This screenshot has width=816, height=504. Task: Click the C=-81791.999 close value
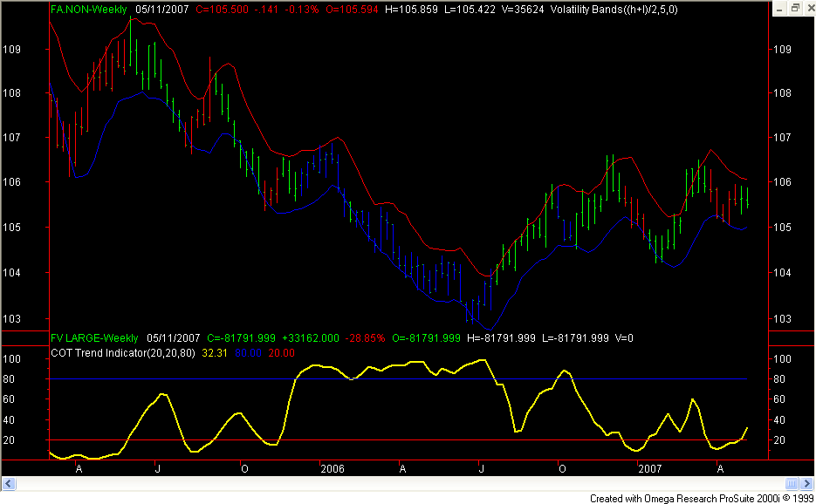click(x=241, y=338)
